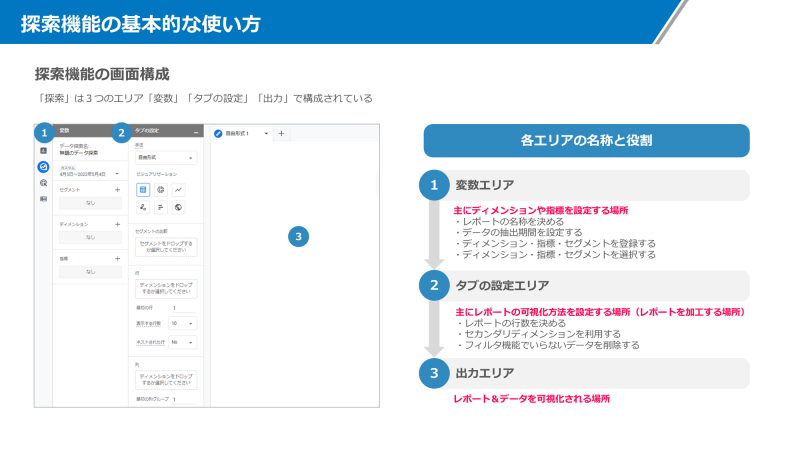800x450 pixels.
Task: Select the geo map visualization icon
Action: (178, 207)
